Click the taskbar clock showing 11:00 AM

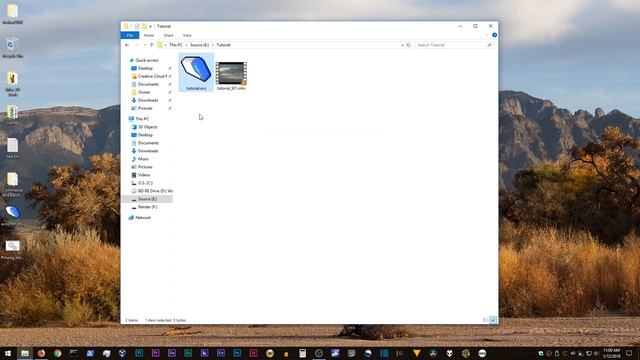[611, 353]
